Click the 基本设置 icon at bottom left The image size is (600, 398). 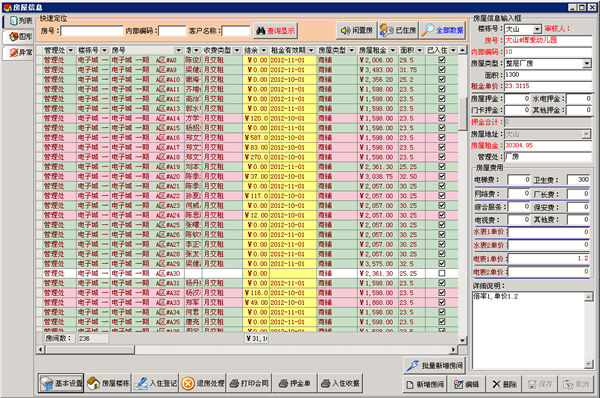click(47, 383)
